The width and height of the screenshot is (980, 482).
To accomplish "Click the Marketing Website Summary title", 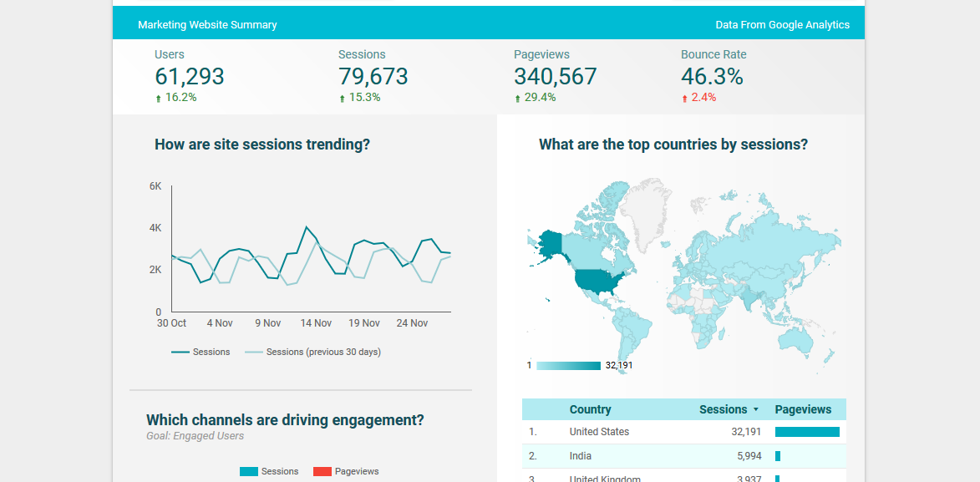I will (x=207, y=25).
